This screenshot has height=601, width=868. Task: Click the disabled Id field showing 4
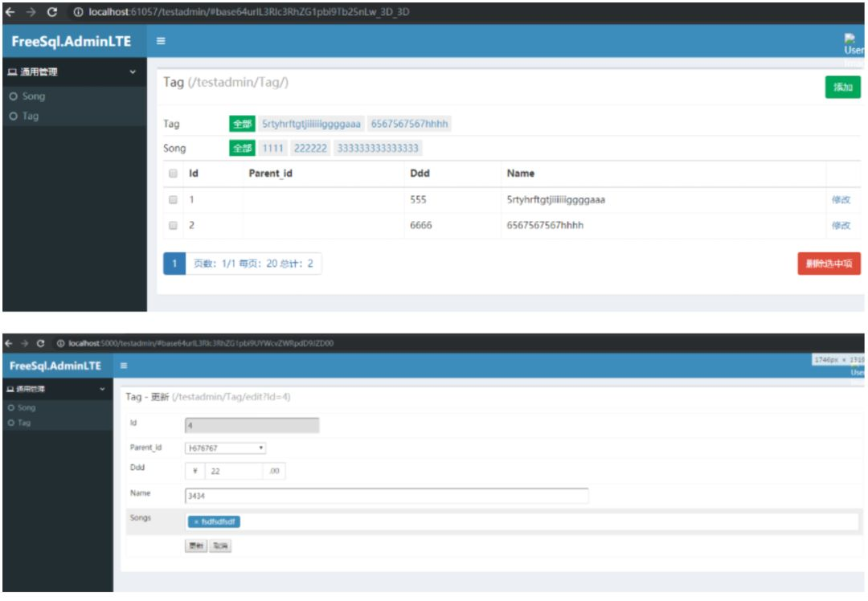(252, 425)
